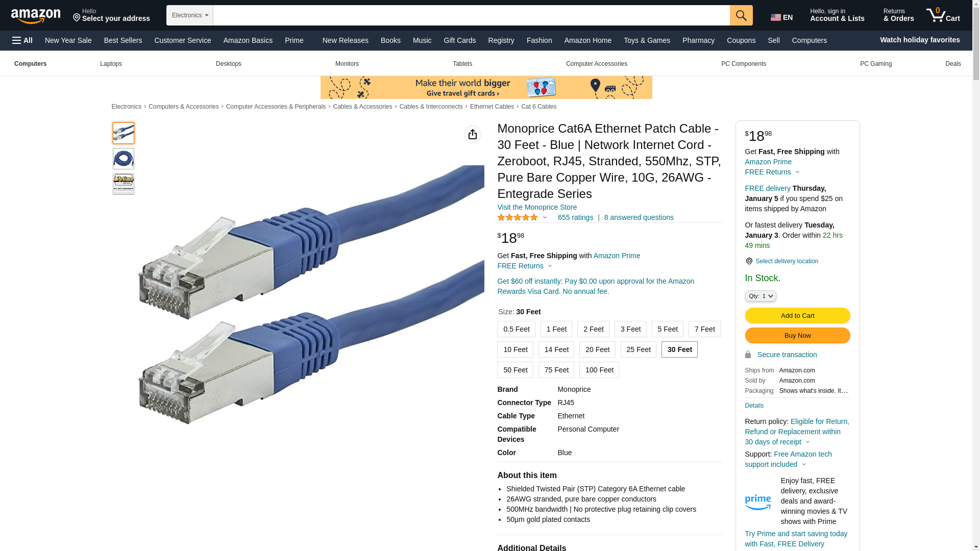The height and width of the screenshot is (551, 980).
Task: Select the 100 Feet size option
Action: pyautogui.click(x=599, y=370)
